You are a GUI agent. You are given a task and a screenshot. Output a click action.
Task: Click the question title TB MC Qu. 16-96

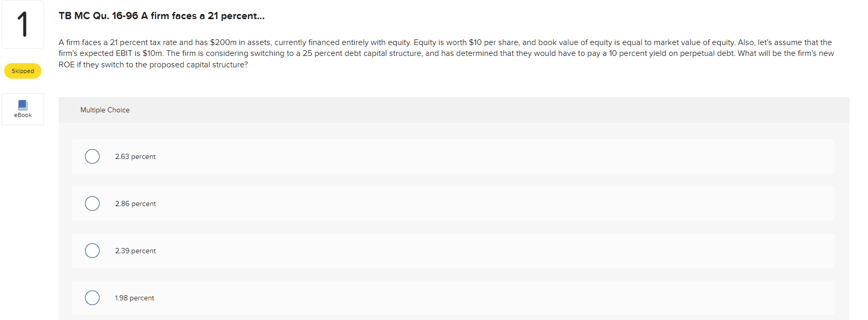coord(161,16)
